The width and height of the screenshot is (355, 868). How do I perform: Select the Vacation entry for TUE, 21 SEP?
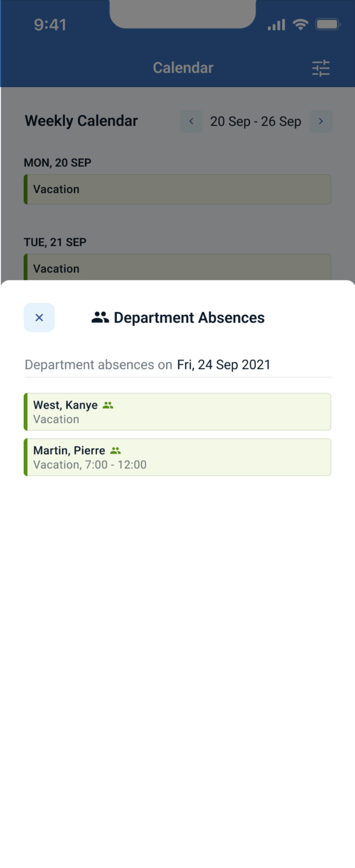[177, 268]
